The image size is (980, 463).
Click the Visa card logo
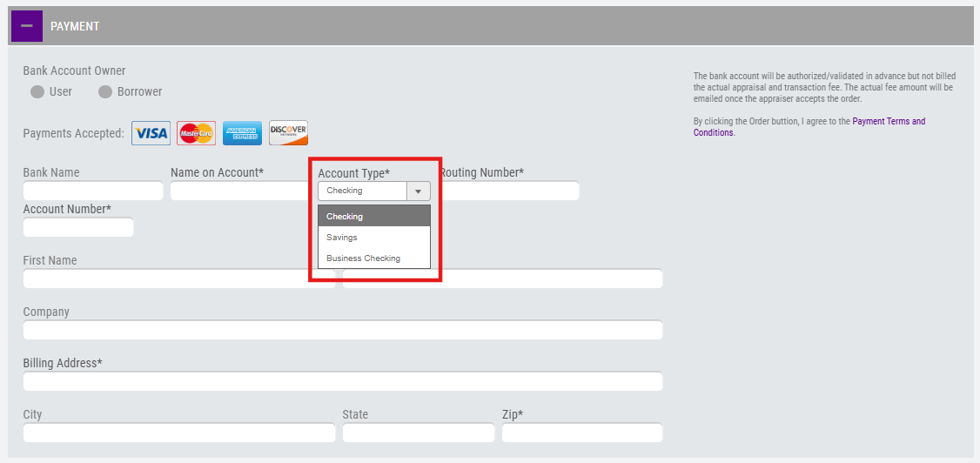click(151, 133)
